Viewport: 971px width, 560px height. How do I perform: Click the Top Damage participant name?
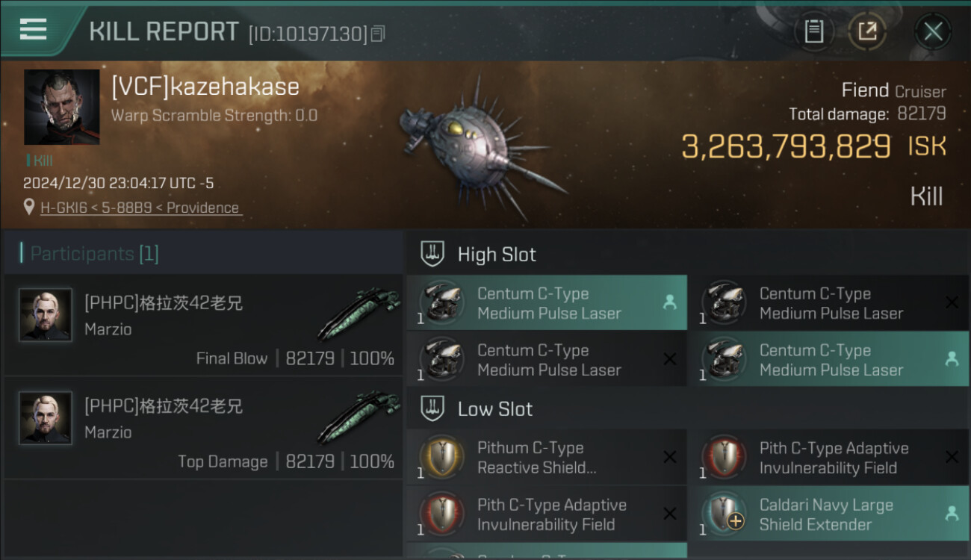tap(164, 406)
